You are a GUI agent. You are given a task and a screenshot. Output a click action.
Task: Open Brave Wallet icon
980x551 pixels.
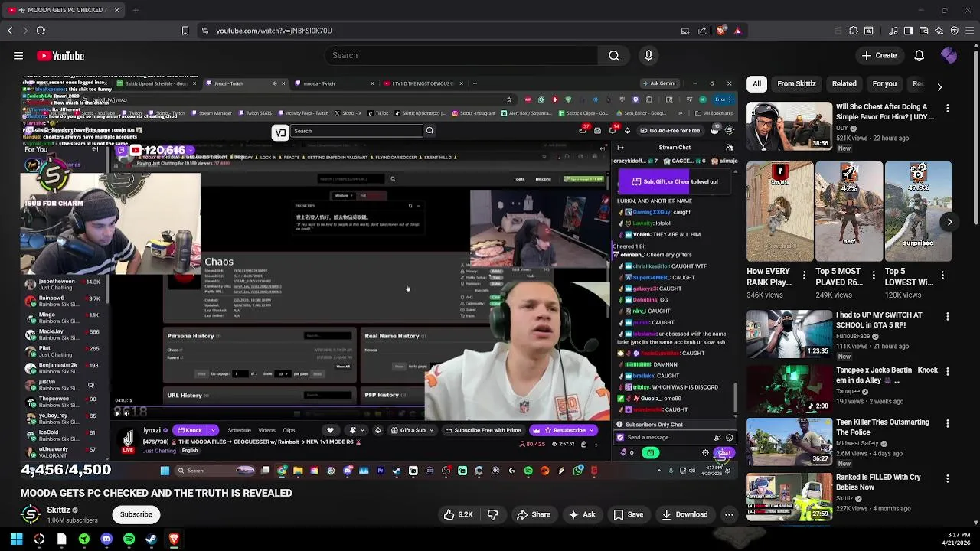(924, 31)
